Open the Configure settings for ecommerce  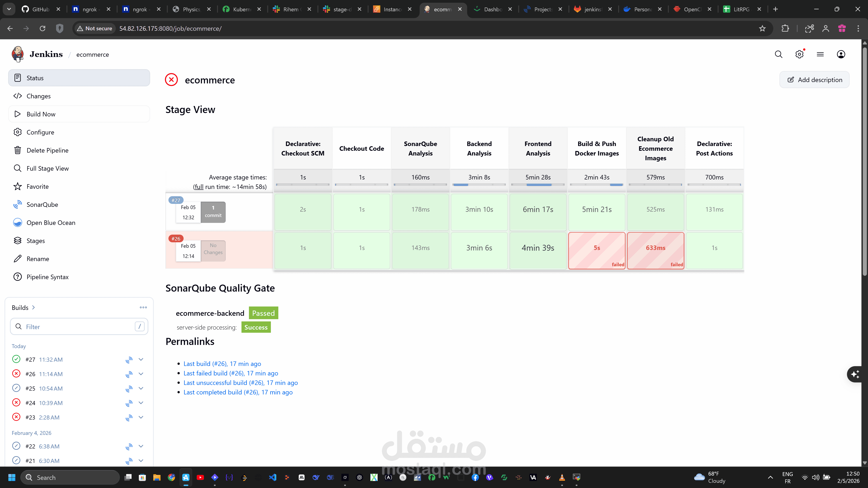[x=40, y=132]
